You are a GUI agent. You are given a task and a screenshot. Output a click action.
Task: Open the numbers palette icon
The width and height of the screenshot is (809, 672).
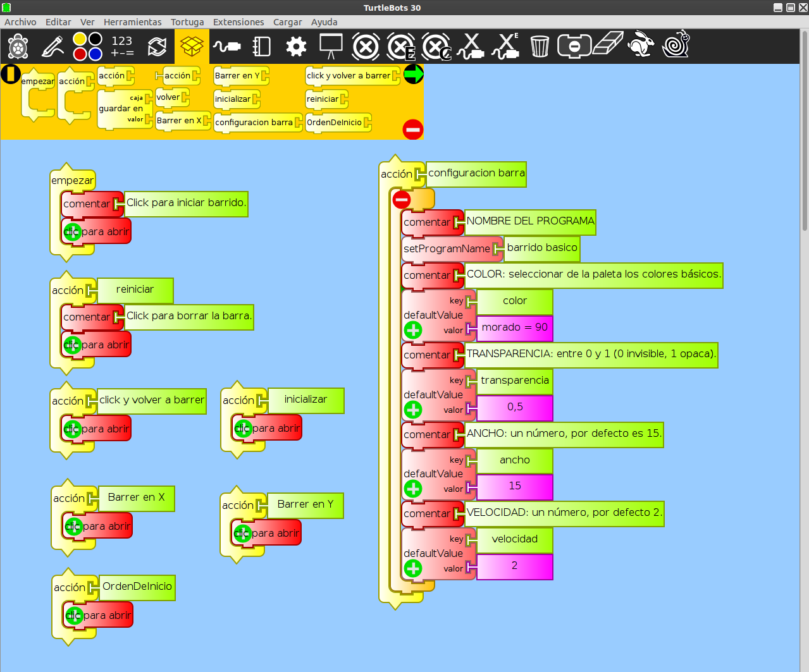(x=122, y=46)
